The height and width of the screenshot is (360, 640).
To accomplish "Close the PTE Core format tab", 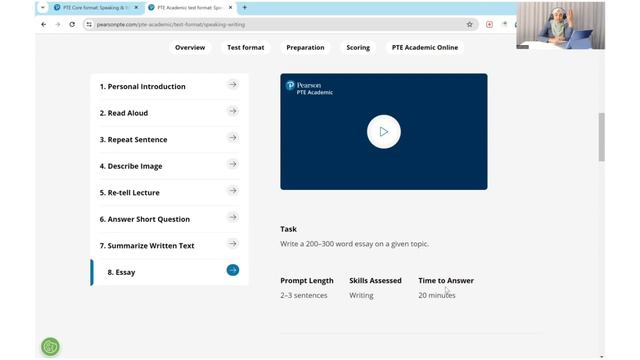I will pyautogui.click(x=136, y=7).
